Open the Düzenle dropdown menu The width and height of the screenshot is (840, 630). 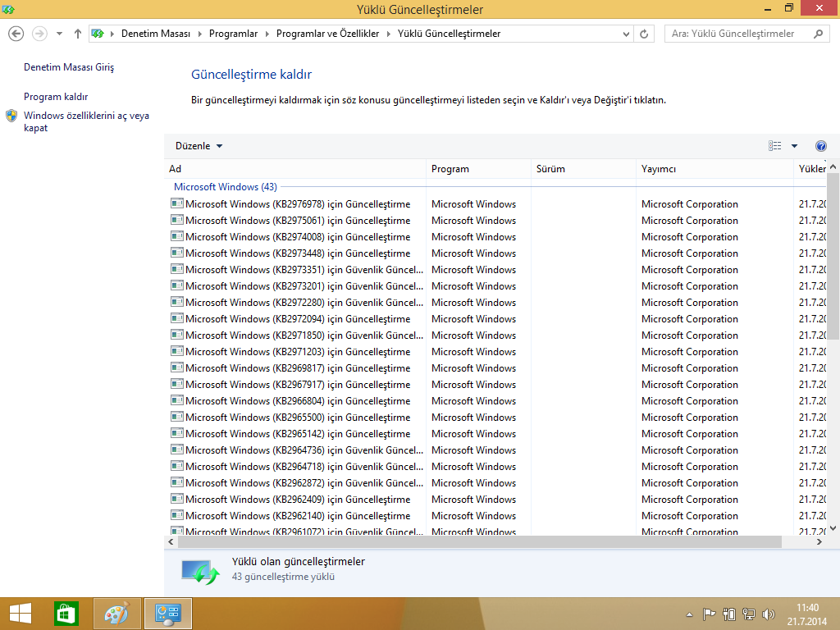[199, 146]
